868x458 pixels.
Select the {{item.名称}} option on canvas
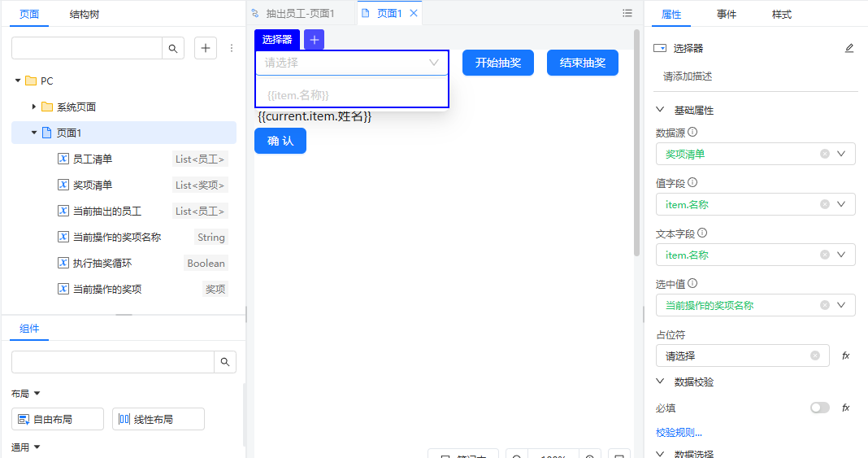pyautogui.click(x=352, y=95)
